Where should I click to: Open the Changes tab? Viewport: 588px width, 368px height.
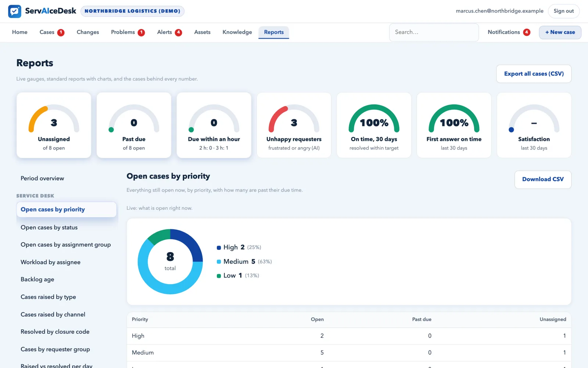(x=88, y=32)
